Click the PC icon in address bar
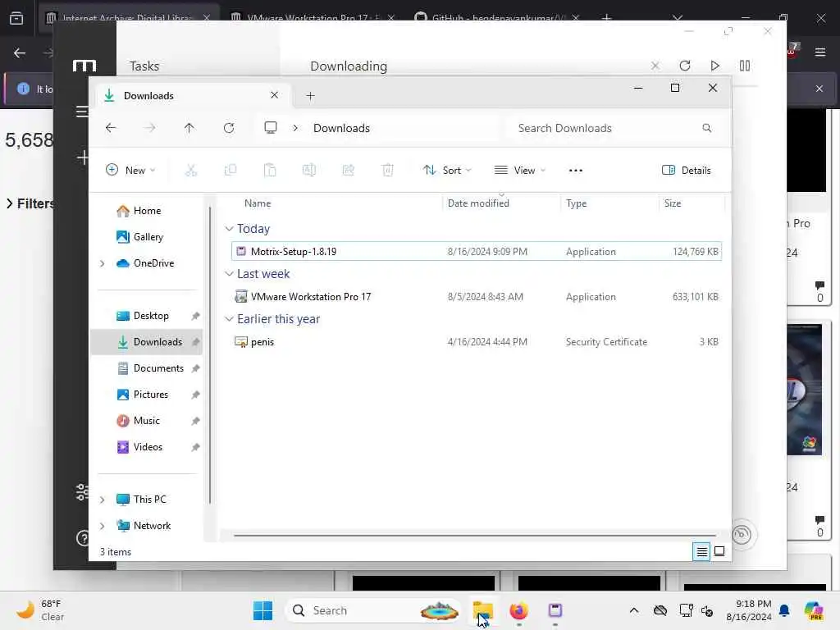The height and width of the screenshot is (630, 840). [271, 127]
